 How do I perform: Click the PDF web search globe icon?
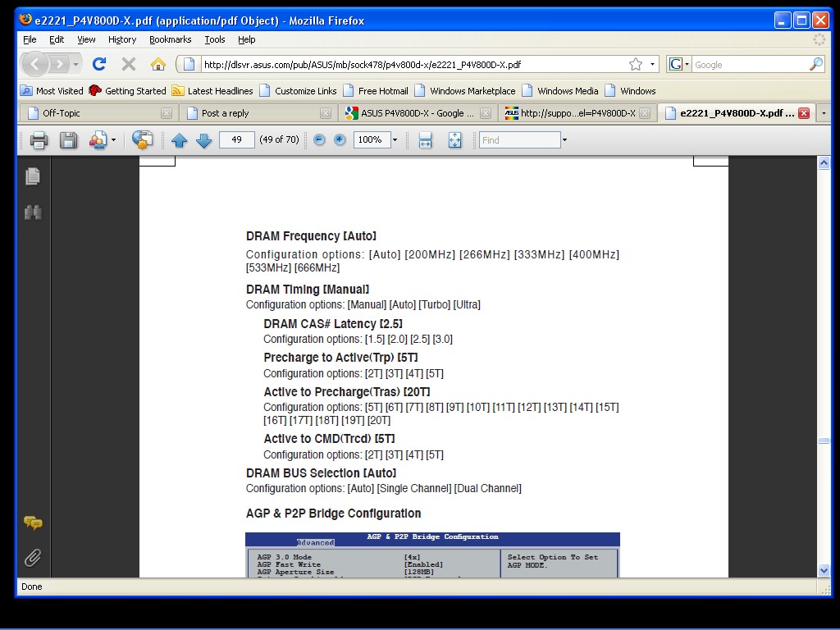142,140
